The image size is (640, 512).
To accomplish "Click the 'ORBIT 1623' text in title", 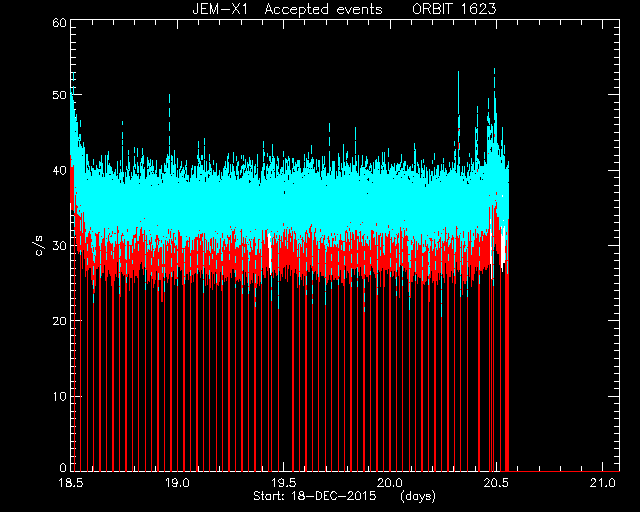I will (454, 9).
